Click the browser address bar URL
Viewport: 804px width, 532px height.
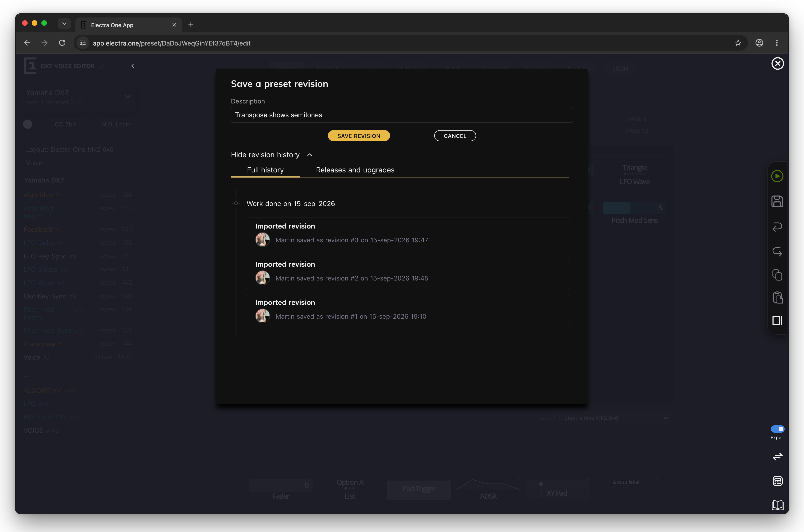pos(171,43)
